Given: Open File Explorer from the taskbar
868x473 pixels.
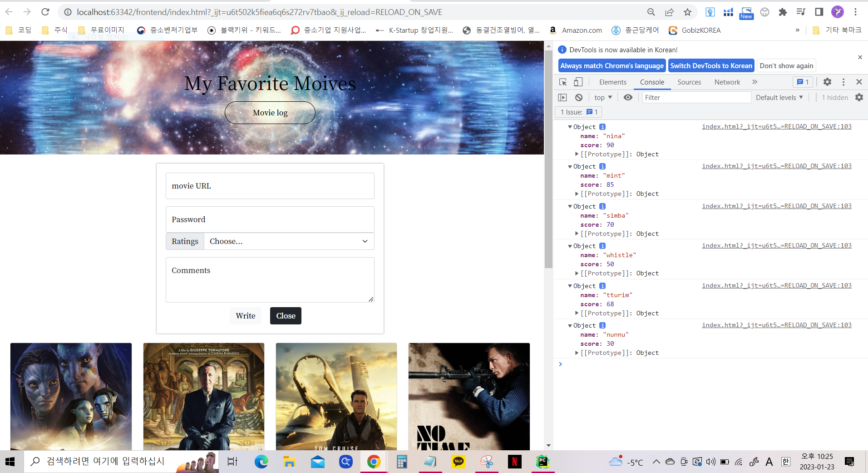Looking at the screenshot, I should tap(289, 462).
